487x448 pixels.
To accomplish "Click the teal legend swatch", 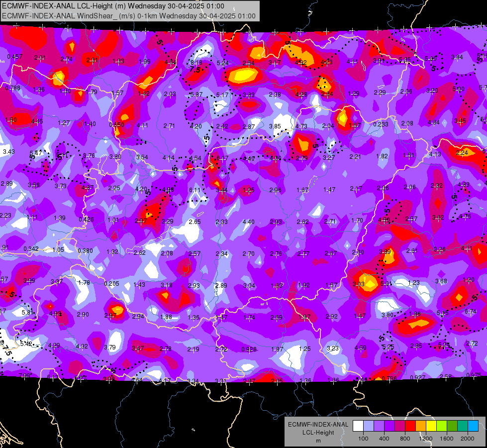I will (x=463, y=426).
